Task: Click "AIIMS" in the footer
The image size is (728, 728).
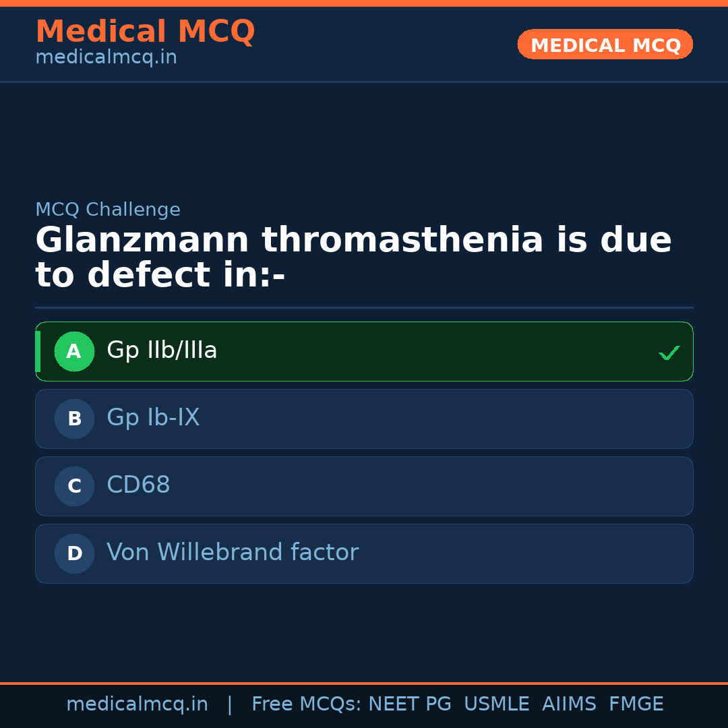Action: pyautogui.click(x=569, y=704)
